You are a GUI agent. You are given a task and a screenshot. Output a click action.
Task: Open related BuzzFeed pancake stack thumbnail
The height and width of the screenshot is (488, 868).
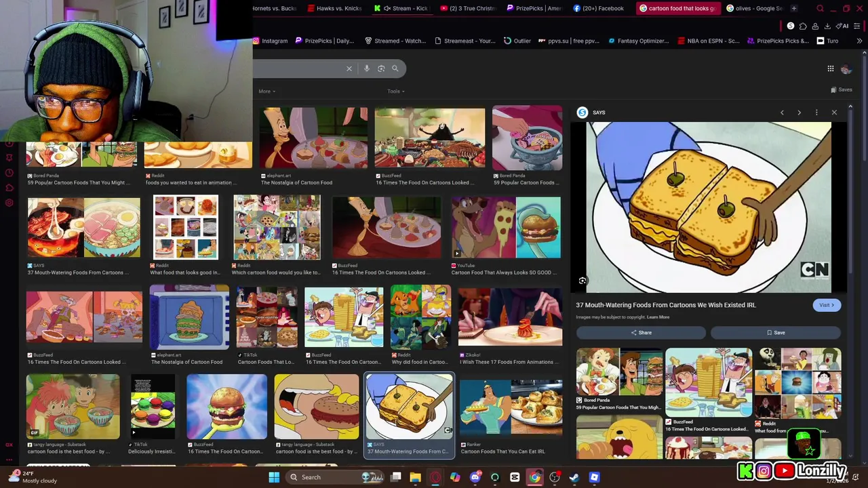pos(709,382)
